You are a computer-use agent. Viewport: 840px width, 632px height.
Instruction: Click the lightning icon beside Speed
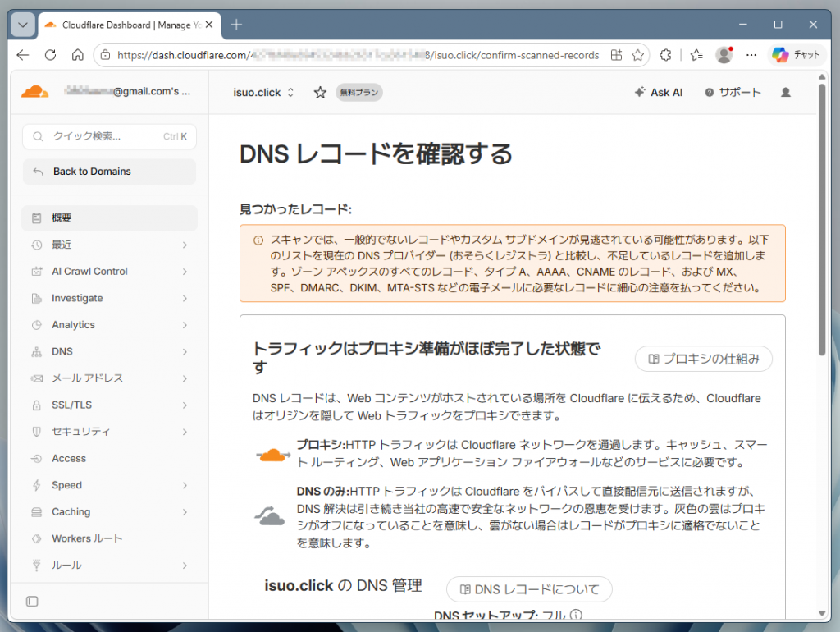pos(36,485)
